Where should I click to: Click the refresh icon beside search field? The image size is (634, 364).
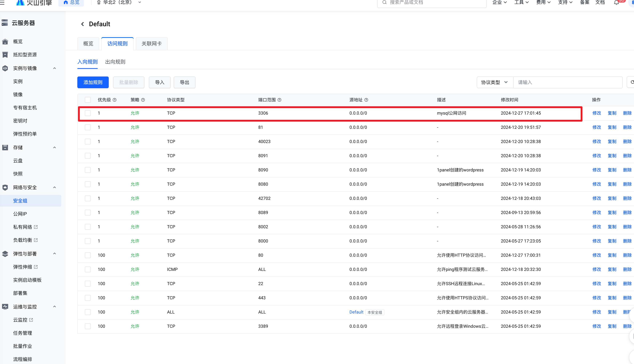coord(632,82)
